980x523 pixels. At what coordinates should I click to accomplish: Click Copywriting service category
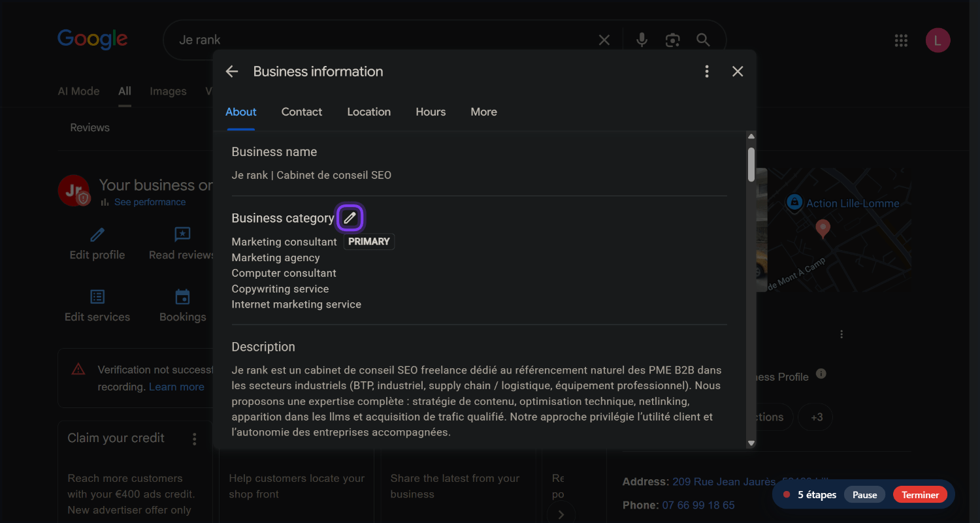pyautogui.click(x=280, y=289)
